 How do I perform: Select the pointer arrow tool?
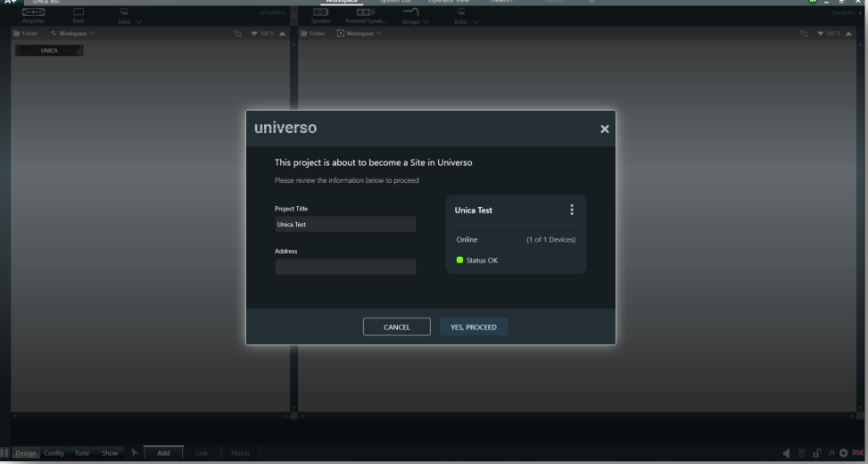pos(135,453)
